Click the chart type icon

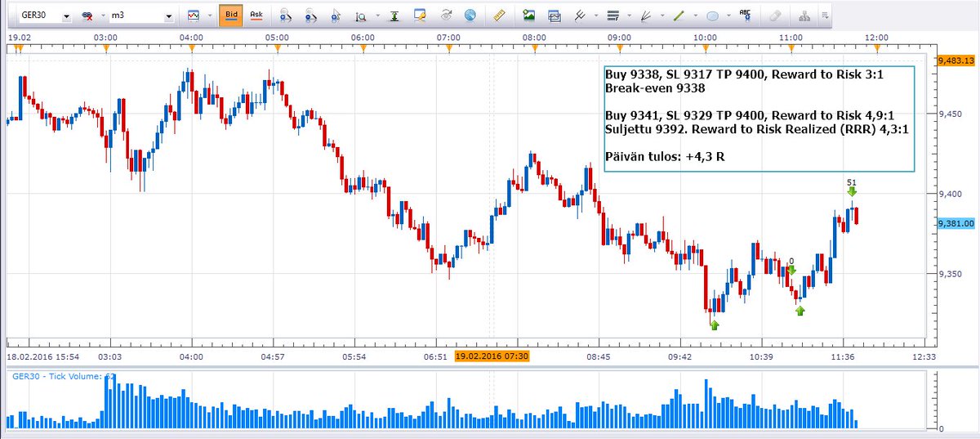click(194, 16)
